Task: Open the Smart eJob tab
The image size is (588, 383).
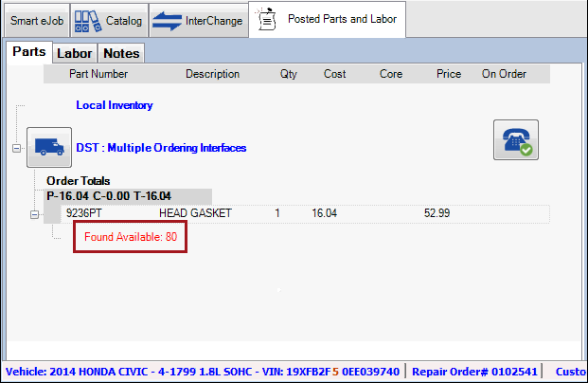Action: [x=37, y=21]
